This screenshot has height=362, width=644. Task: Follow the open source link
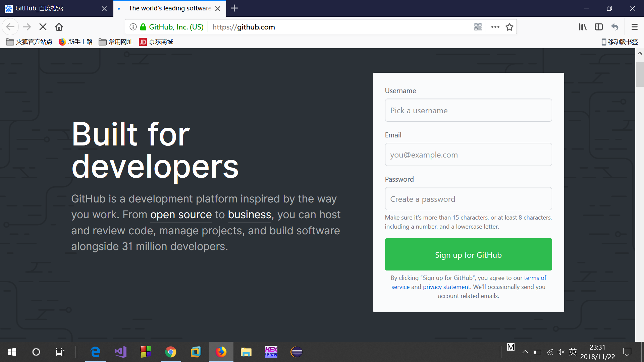(x=181, y=215)
